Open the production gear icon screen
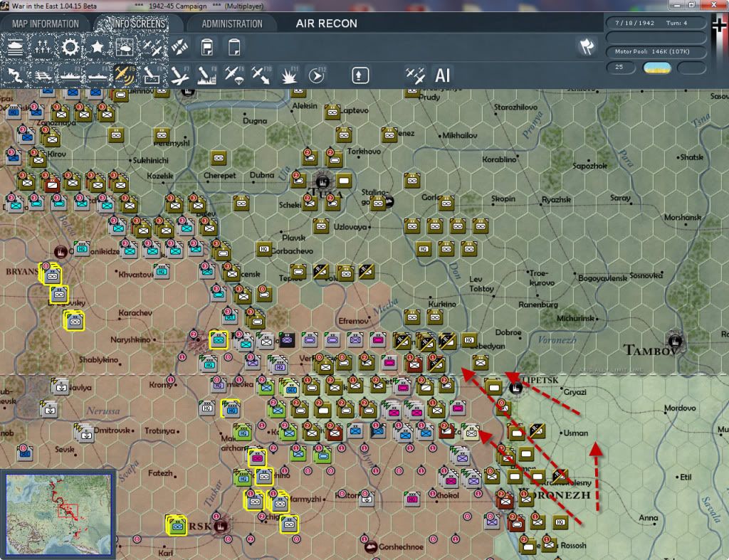The image size is (729, 560). coord(70,48)
